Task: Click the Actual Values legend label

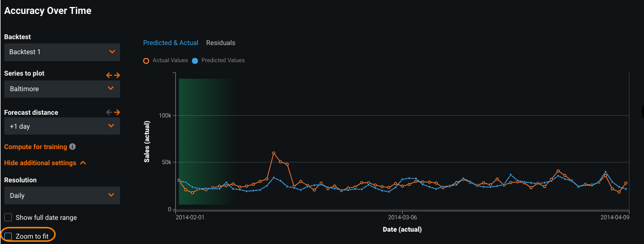Action: (x=170, y=61)
